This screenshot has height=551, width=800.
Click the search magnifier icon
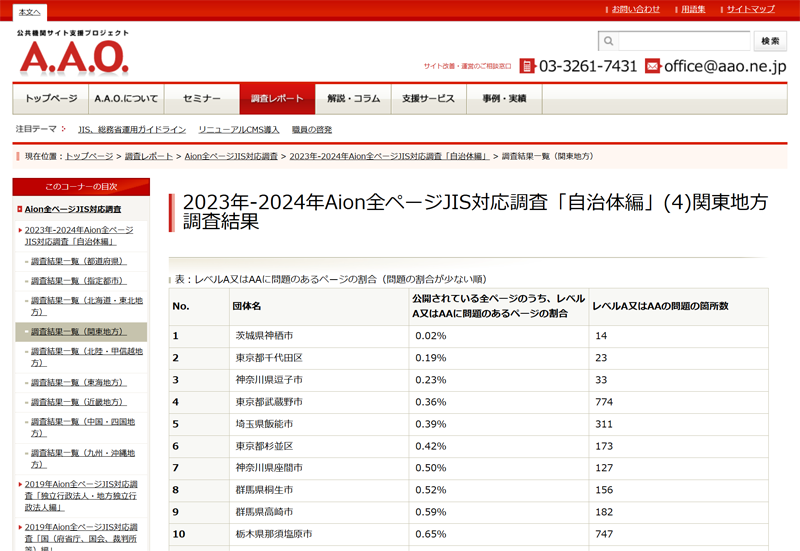click(608, 41)
